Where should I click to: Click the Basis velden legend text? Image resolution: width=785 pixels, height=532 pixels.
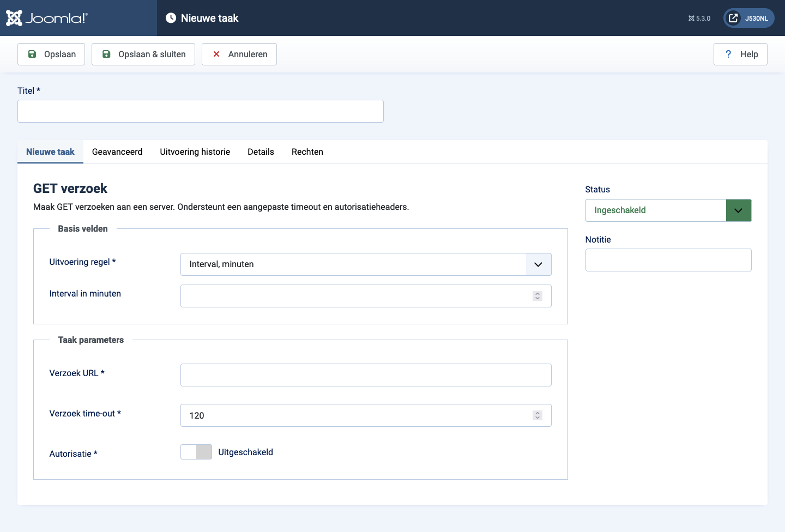tap(83, 229)
